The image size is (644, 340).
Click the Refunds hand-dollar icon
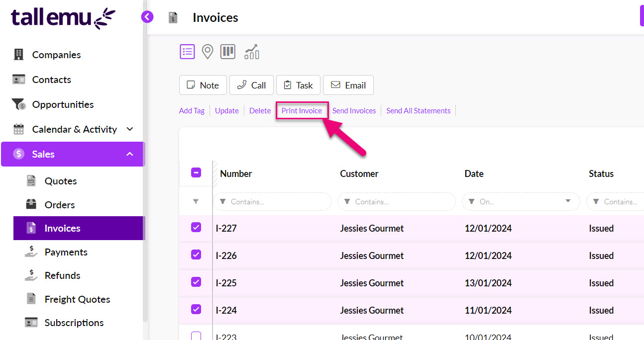pos(31,275)
